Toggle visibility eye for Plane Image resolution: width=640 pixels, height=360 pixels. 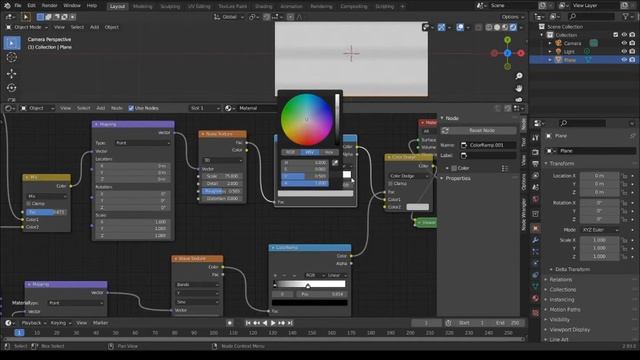pyautogui.click(x=624, y=60)
